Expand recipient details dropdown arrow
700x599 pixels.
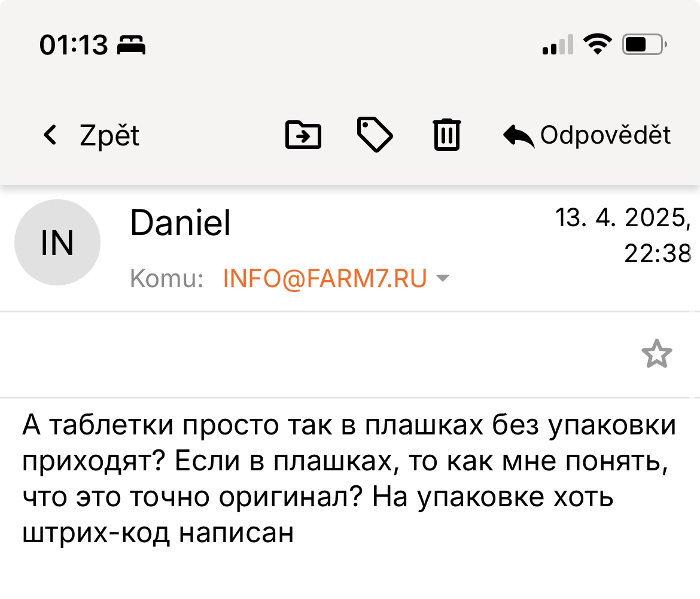(x=442, y=278)
